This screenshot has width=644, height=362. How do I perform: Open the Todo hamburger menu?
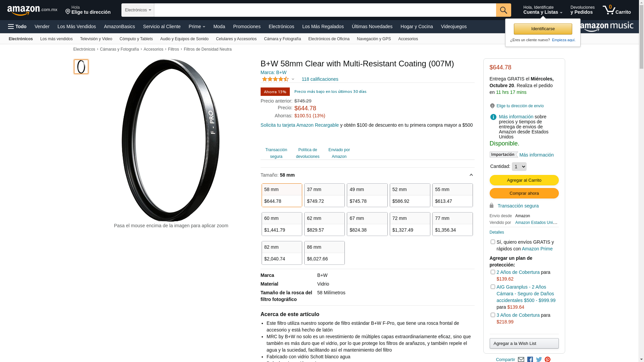click(17, 26)
